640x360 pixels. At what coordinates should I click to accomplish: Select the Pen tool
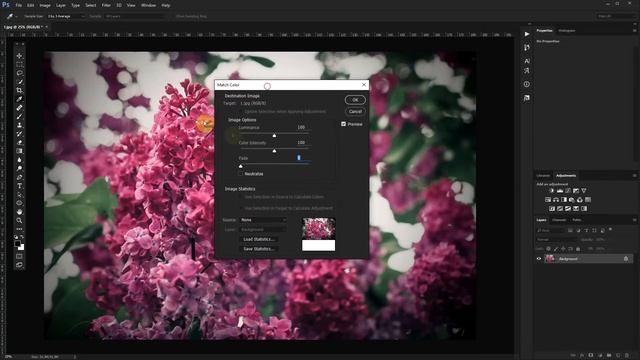tap(19, 177)
